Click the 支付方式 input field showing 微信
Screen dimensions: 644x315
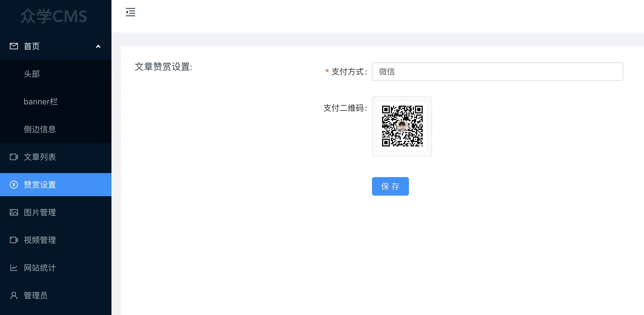point(497,72)
